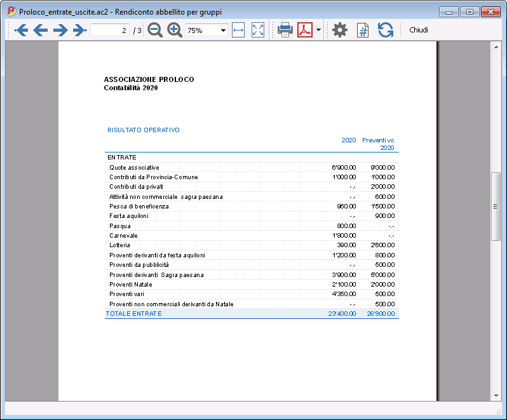Go to the first page

(x=21, y=30)
